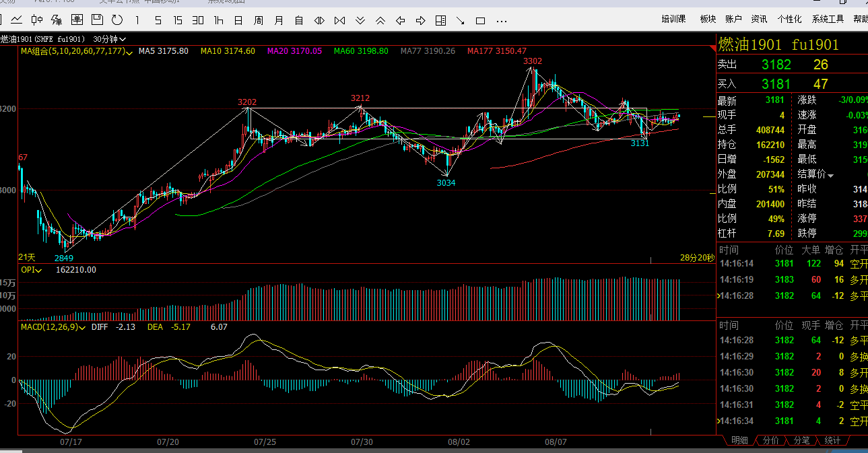Click the 3302 peak price marker
Image resolution: width=868 pixels, height=453 pixels.
533,61
